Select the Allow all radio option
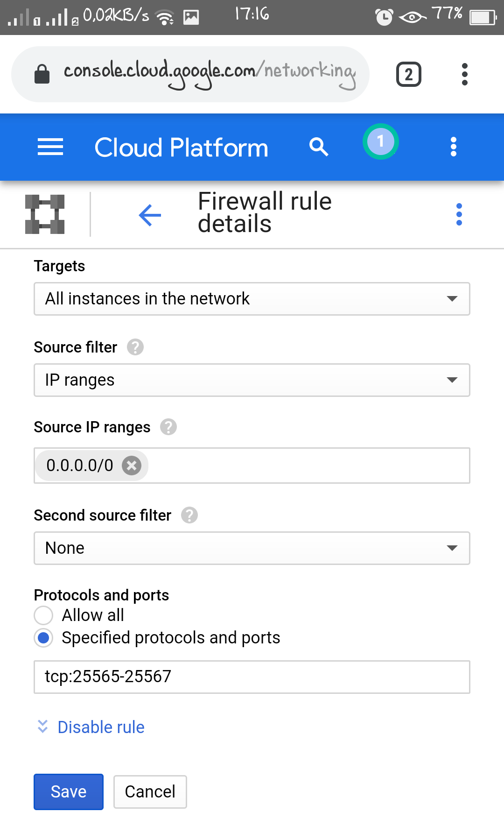The height and width of the screenshot is (840, 504). [x=43, y=615]
